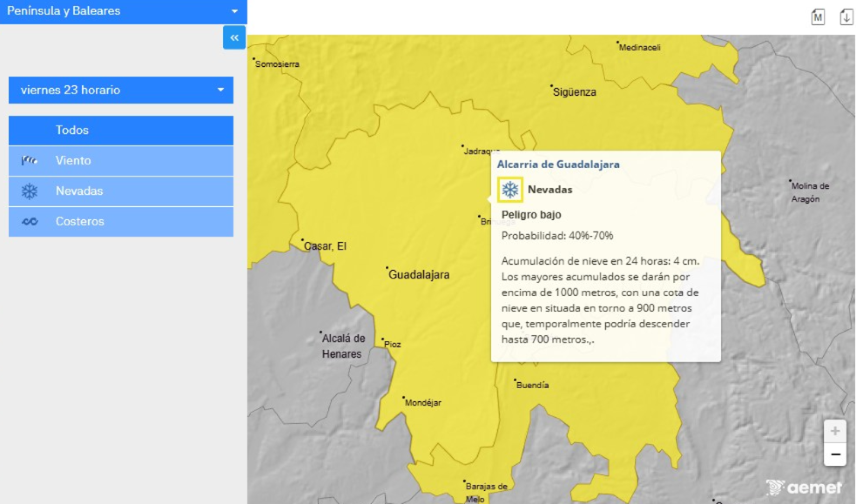Screen dimensions: 856x504
Task: Filter warnings by Viento
Action: 120,161
